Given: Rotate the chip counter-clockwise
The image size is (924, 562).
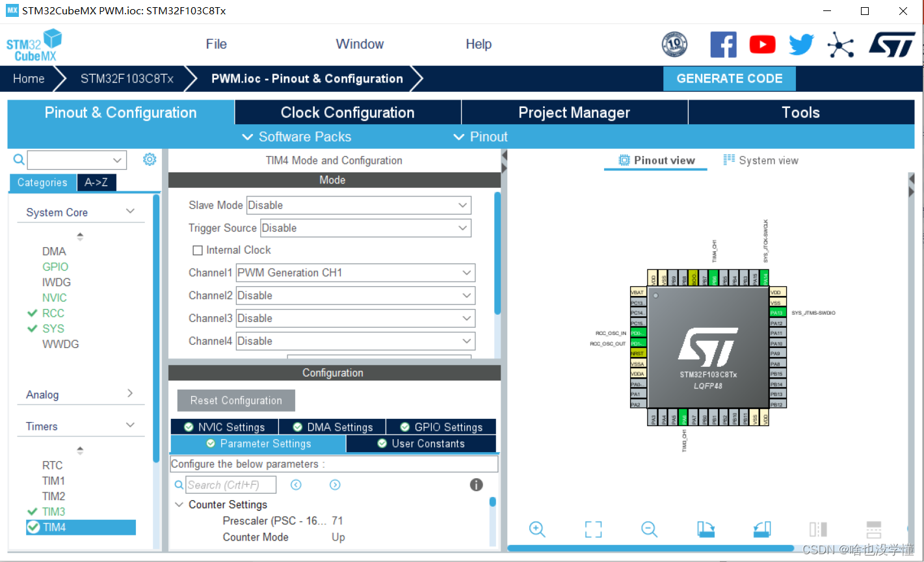Looking at the screenshot, I should tap(762, 529).
